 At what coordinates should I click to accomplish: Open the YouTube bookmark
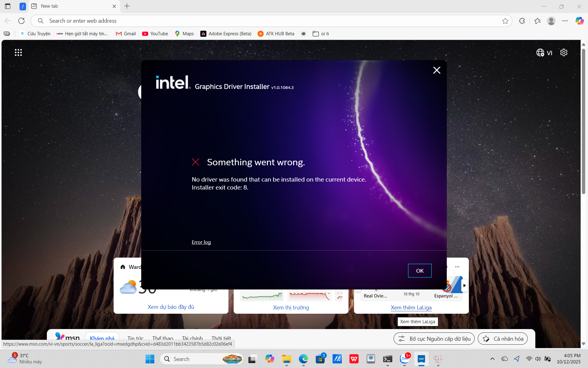(x=155, y=34)
